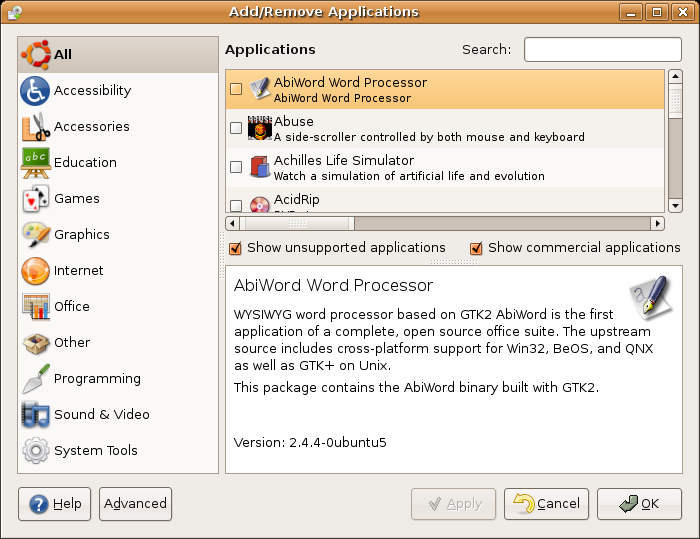700x539 pixels.
Task: Tick the AcidRip application checkbox
Action: (236, 205)
